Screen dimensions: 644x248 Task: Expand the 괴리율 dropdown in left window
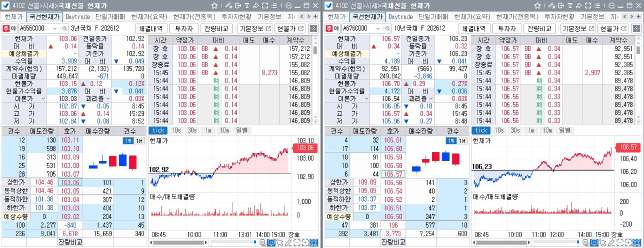[108, 99]
